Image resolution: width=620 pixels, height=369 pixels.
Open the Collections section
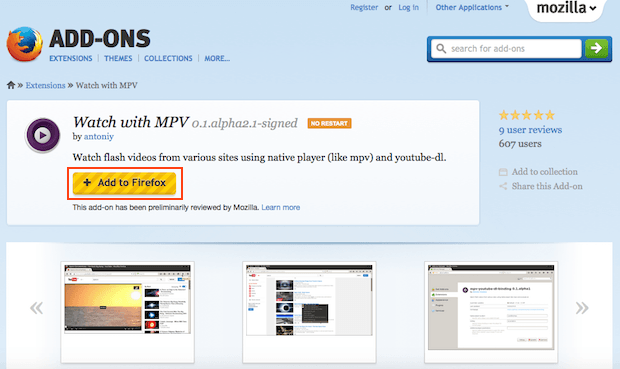tap(168, 59)
